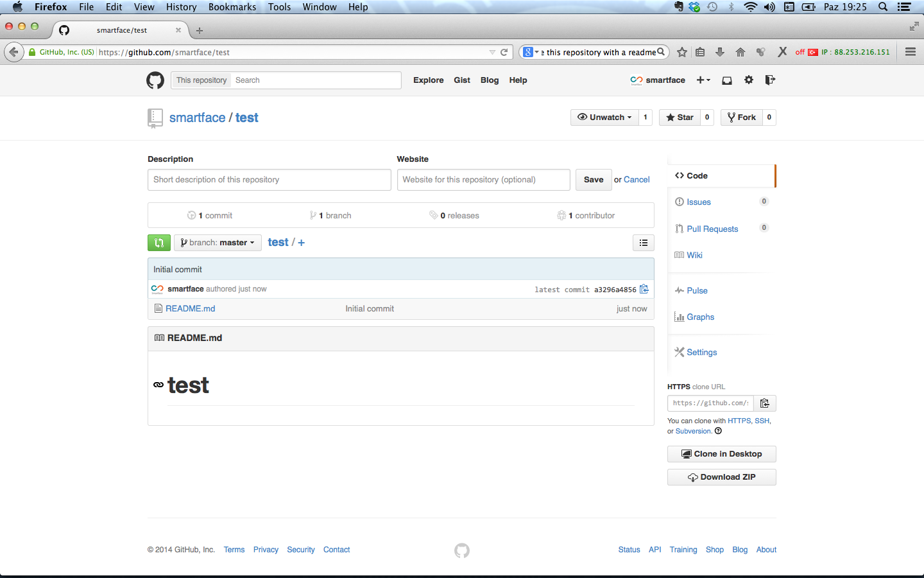924x578 pixels.
Task: Open the branch: master dropdown
Action: click(218, 243)
